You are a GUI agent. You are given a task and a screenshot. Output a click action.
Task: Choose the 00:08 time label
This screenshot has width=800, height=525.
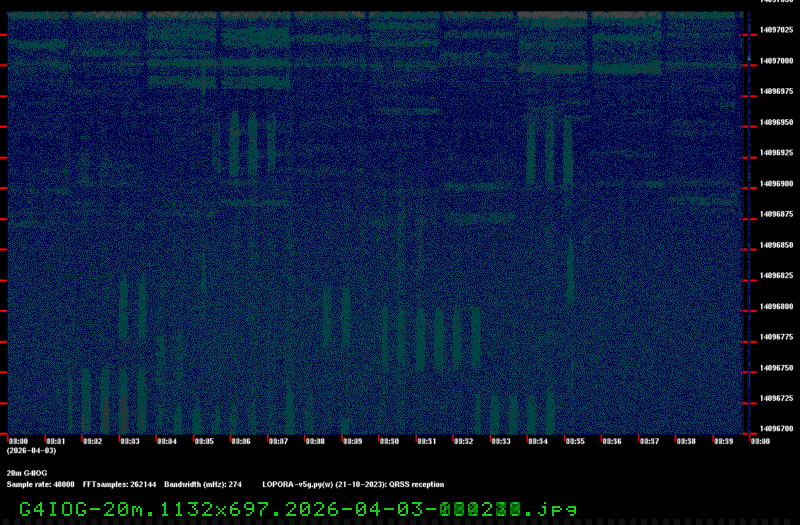pos(315,441)
